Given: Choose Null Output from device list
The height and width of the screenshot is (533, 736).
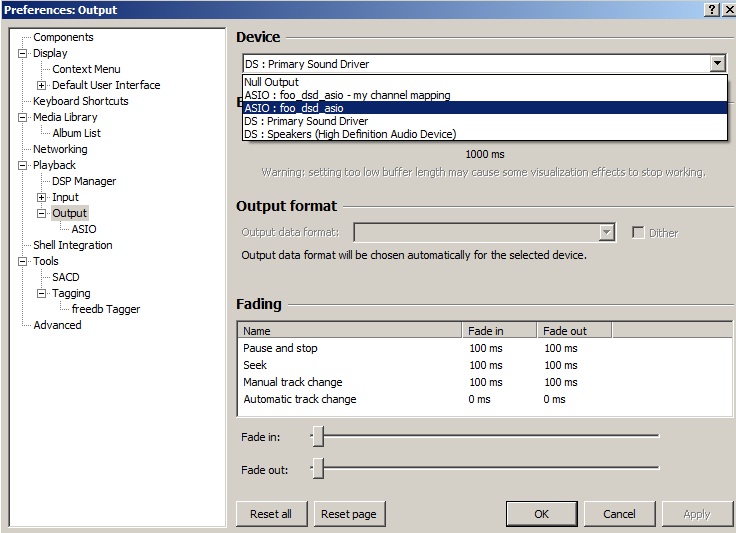Looking at the screenshot, I should [271, 82].
